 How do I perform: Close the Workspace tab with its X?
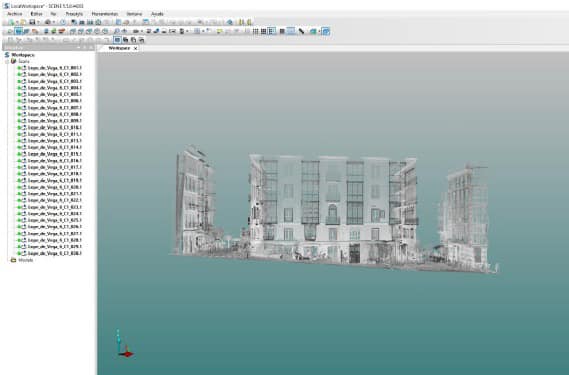136,48
